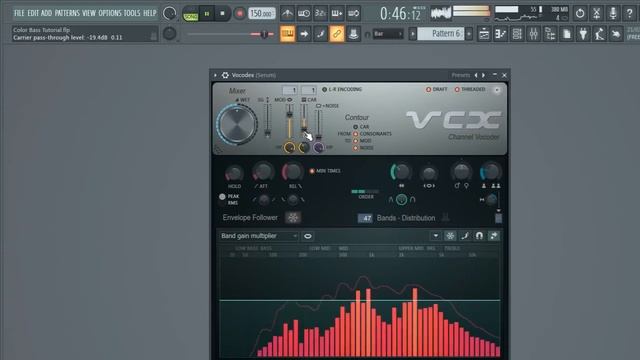This screenshot has height=360, width=640.
Task: Open the Piano roll view icon
Action: [500, 34]
